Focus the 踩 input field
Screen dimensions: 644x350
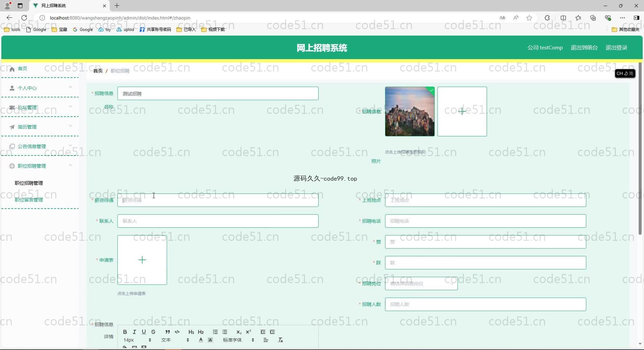click(x=485, y=263)
